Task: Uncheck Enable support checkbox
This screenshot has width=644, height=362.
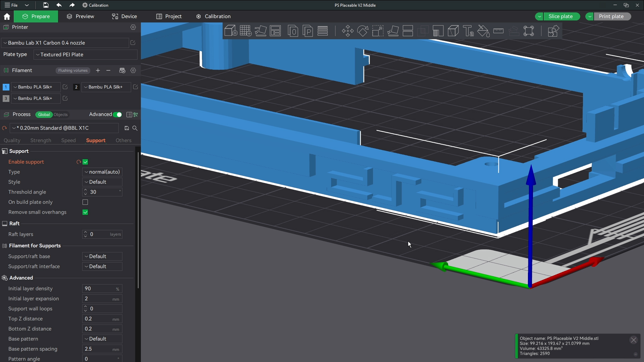Action: click(x=85, y=162)
